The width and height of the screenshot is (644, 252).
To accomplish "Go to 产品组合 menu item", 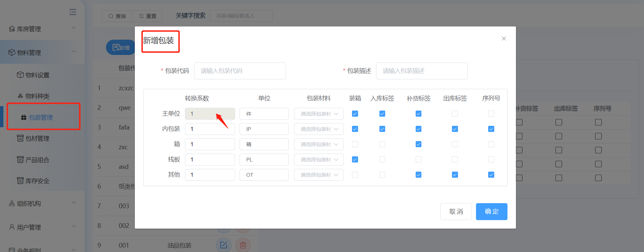I will [37, 160].
